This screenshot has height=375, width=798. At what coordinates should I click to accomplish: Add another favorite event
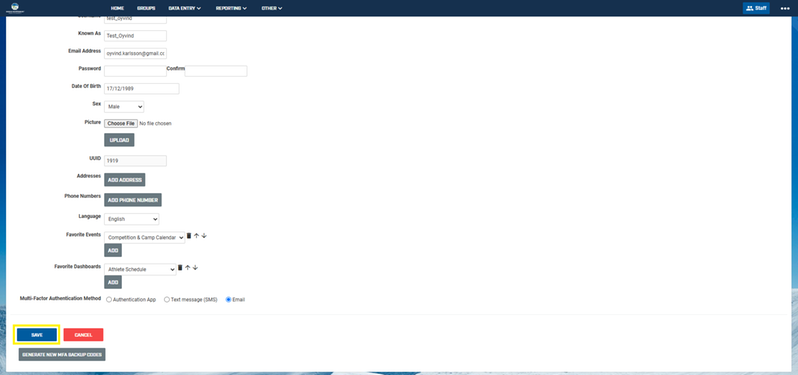[x=113, y=250]
